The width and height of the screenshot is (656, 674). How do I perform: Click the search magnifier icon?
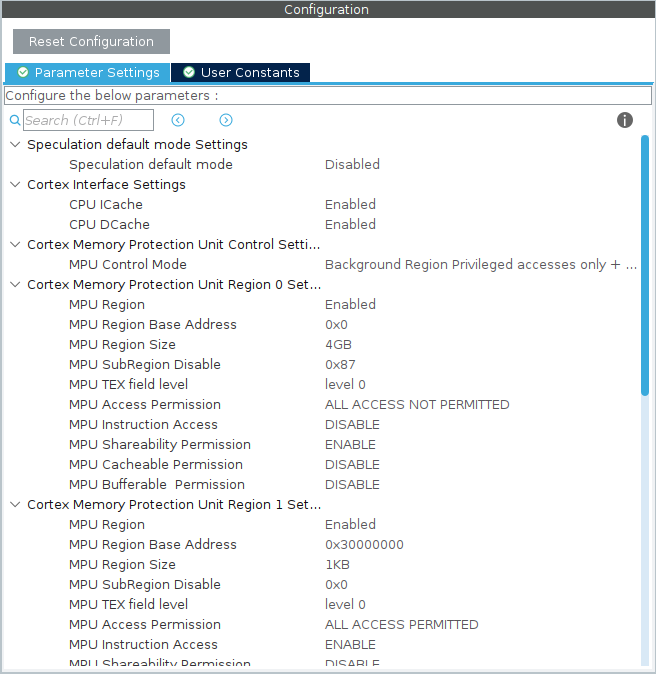coord(15,120)
